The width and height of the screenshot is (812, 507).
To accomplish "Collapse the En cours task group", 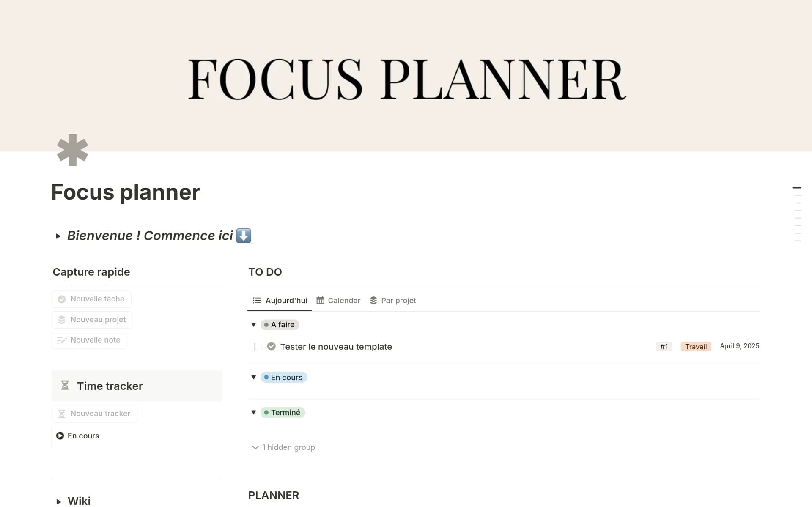I will coord(254,377).
